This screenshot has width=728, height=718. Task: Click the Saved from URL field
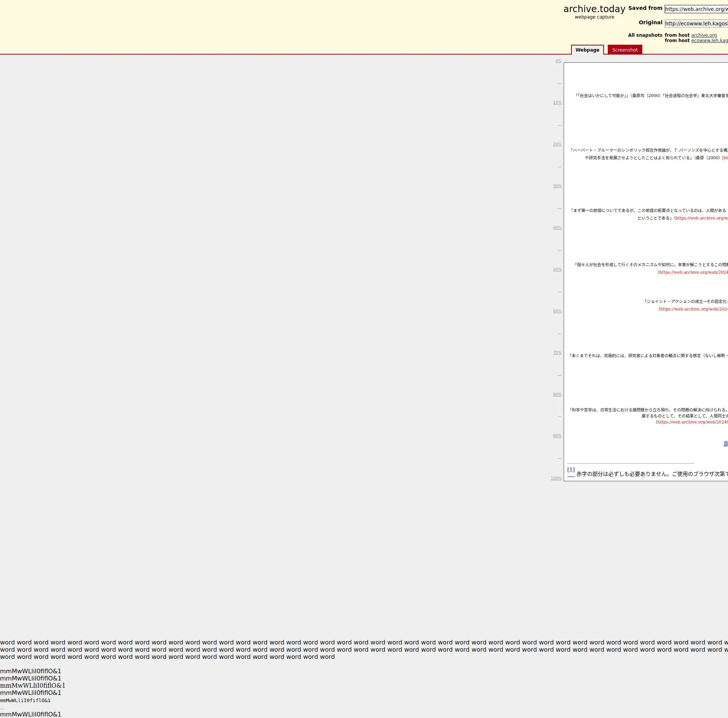(x=696, y=9)
